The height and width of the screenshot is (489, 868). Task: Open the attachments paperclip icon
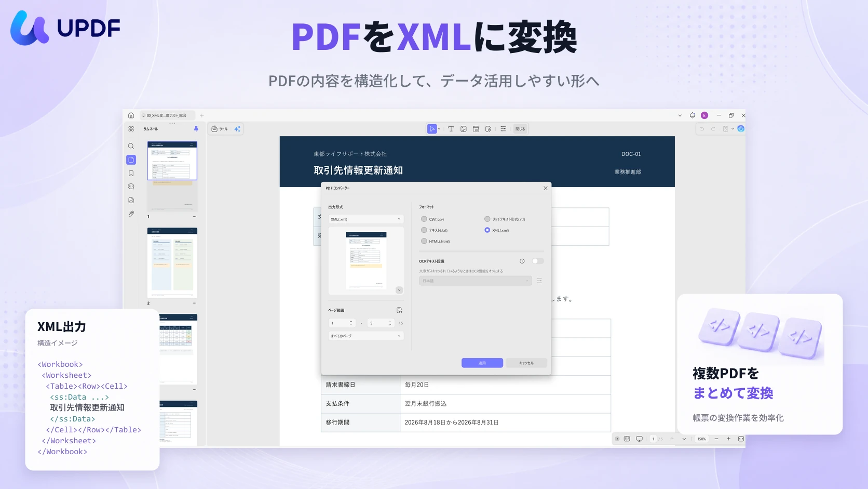(x=131, y=214)
